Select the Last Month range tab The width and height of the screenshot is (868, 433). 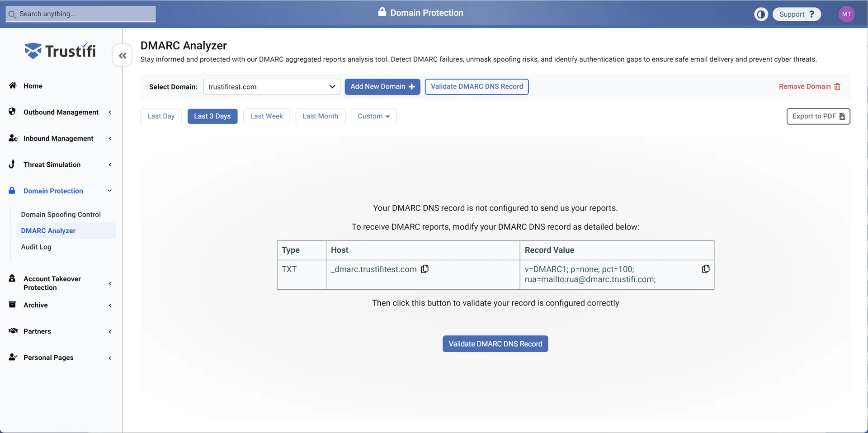coord(320,116)
